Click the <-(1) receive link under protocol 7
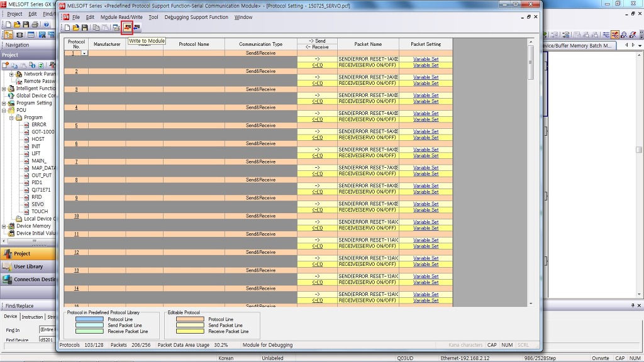Image resolution: width=644 pixels, height=362 pixels. (317, 173)
